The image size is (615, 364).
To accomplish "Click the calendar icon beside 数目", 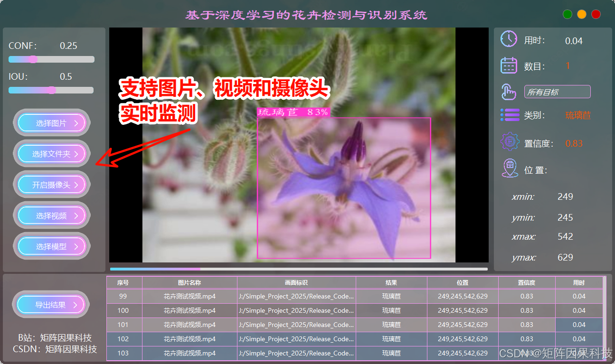I will pyautogui.click(x=509, y=65).
